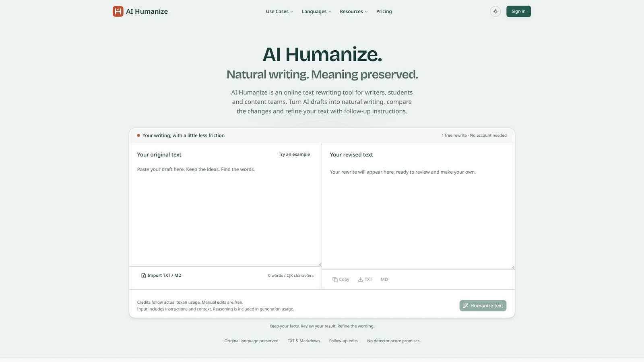Open the Resources dropdown menu

[x=353, y=12]
